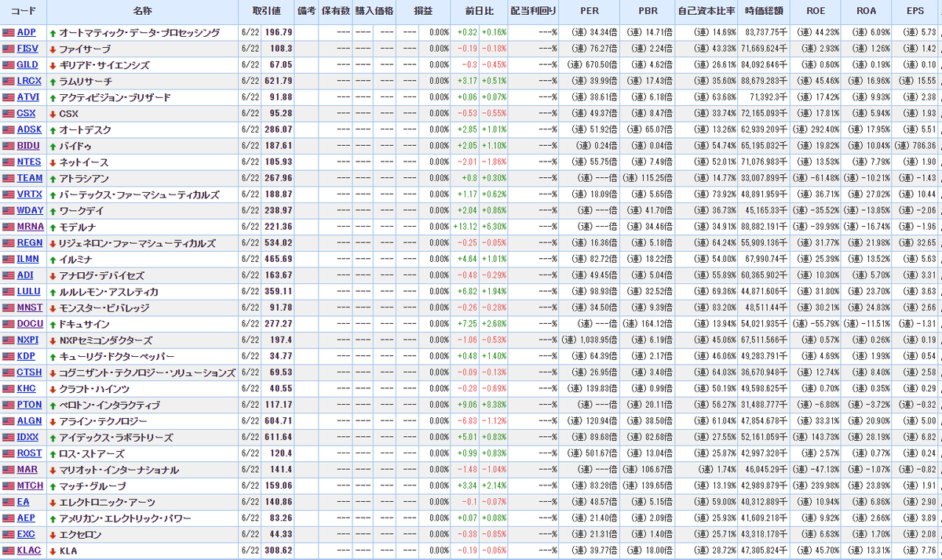942x560 pixels.
Task: Click the 時価総額 column header
Action: click(765, 12)
